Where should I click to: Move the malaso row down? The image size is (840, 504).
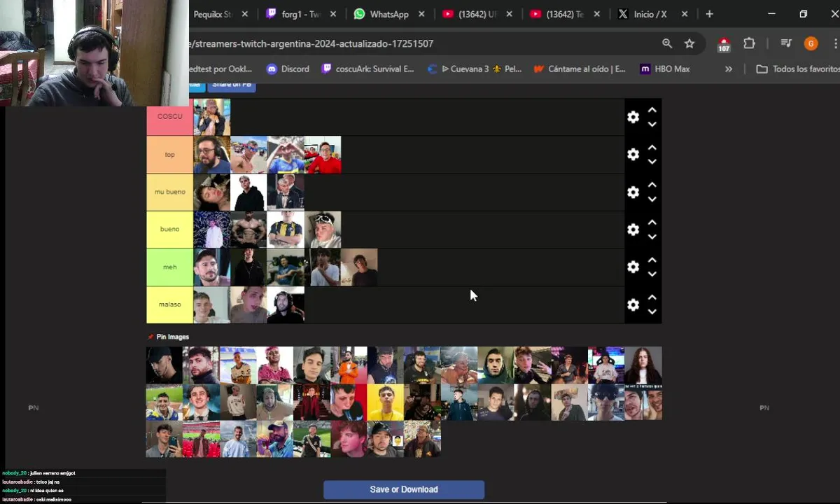point(652,311)
